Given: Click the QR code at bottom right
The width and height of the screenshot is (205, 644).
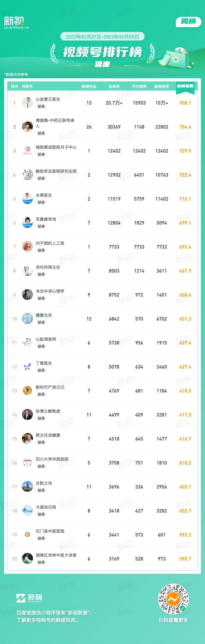Looking at the screenshot, I should pos(173,599).
